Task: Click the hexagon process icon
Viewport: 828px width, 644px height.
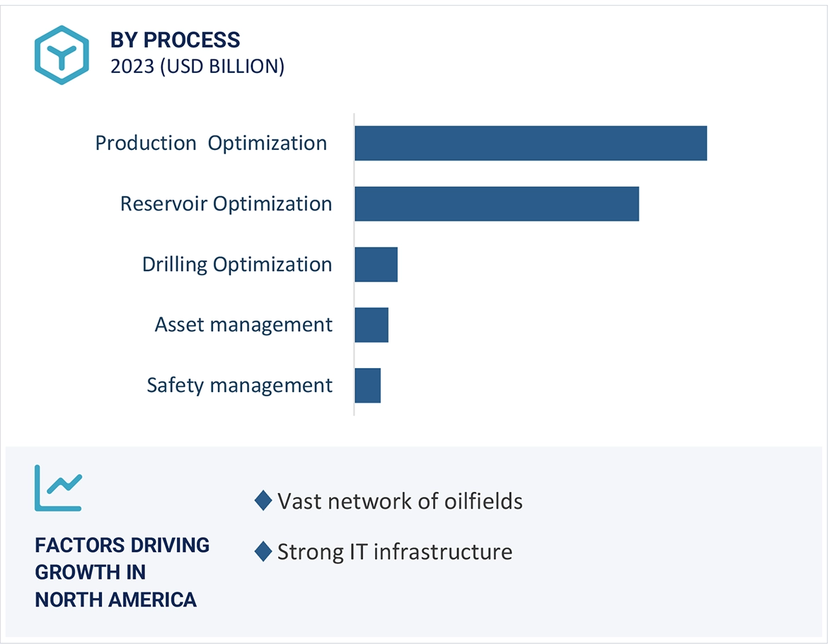Action: [62, 55]
